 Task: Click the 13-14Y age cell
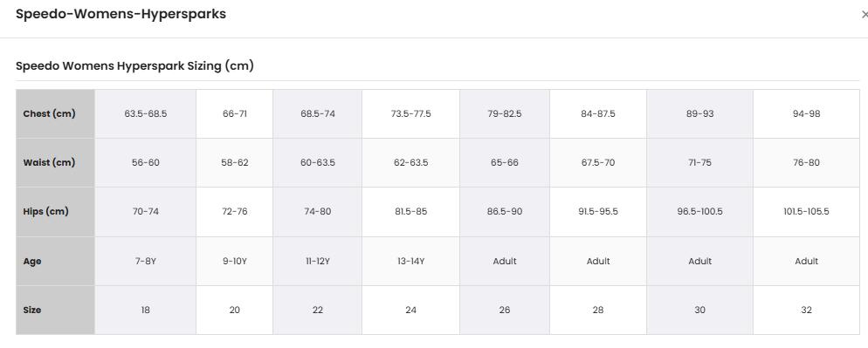click(x=410, y=261)
